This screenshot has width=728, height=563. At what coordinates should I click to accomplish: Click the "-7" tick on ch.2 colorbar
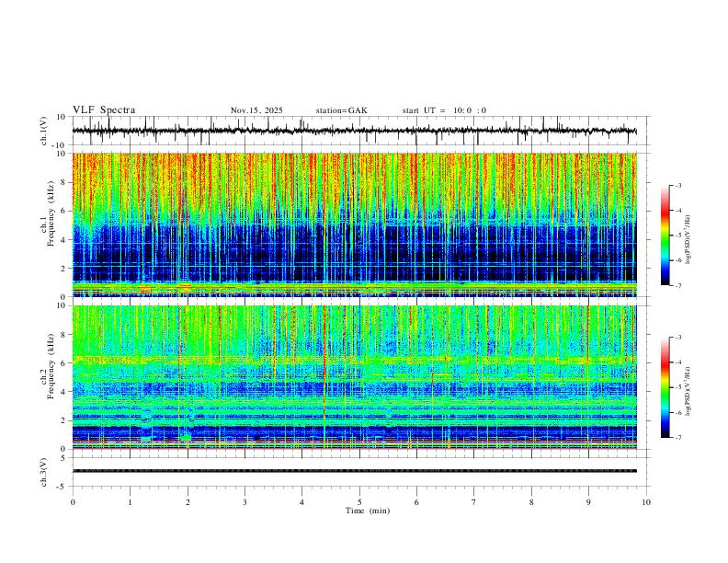(678, 438)
